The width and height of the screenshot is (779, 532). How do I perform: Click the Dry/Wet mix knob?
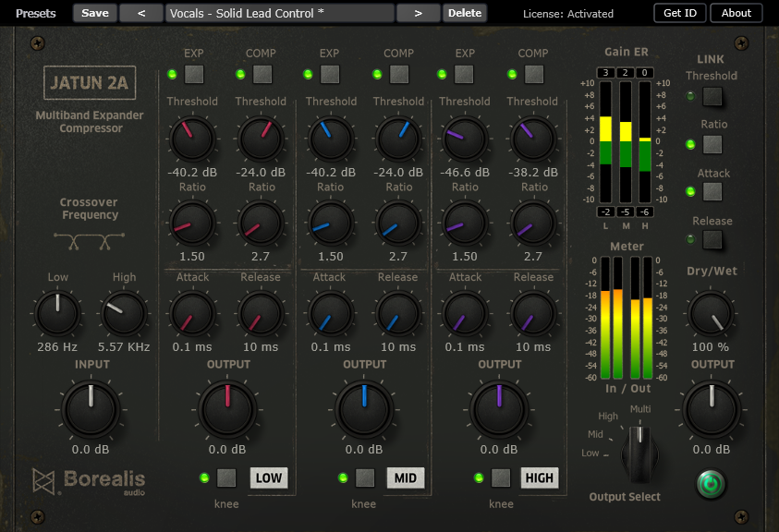pos(711,314)
